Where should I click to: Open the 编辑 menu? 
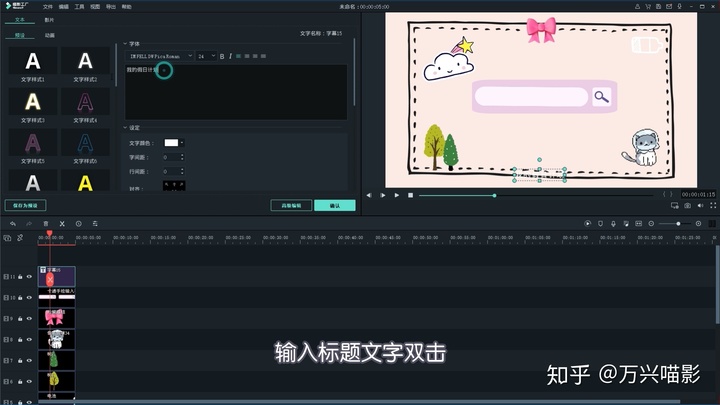tap(64, 7)
